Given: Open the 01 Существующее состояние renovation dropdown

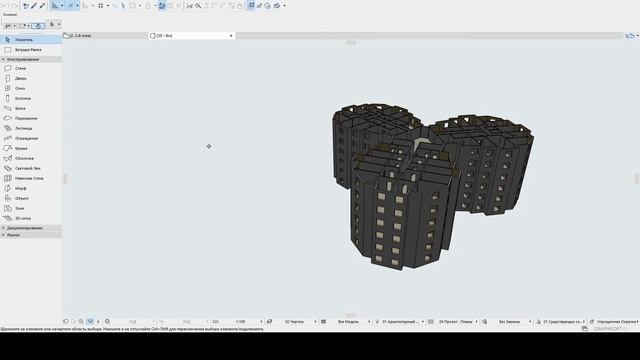Looking at the screenshot, I should click(564, 322).
